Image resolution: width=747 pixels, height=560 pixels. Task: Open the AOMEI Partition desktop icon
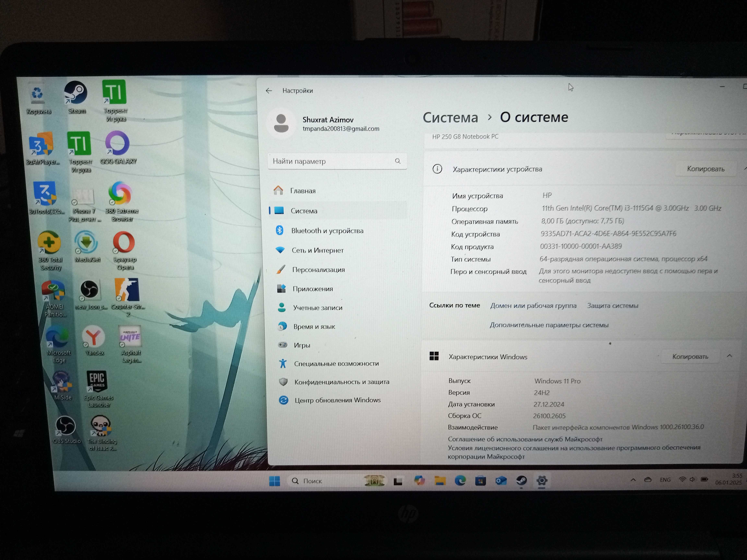click(54, 298)
